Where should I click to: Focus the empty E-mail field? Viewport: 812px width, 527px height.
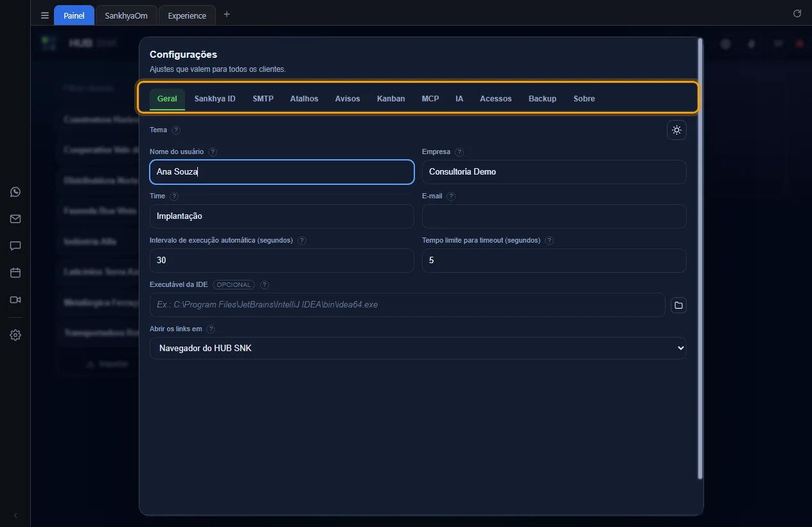tap(554, 216)
